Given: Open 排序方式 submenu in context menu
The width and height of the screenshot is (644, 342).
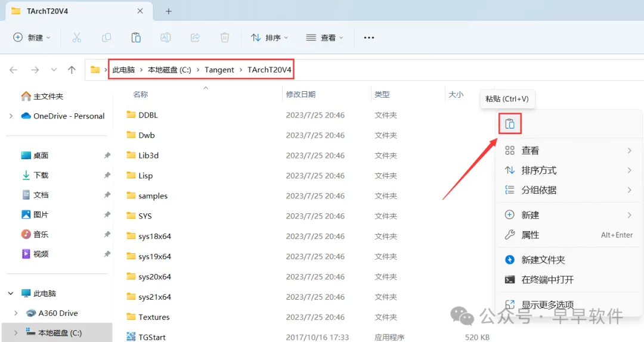Looking at the screenshot, I should pos(568,170).
